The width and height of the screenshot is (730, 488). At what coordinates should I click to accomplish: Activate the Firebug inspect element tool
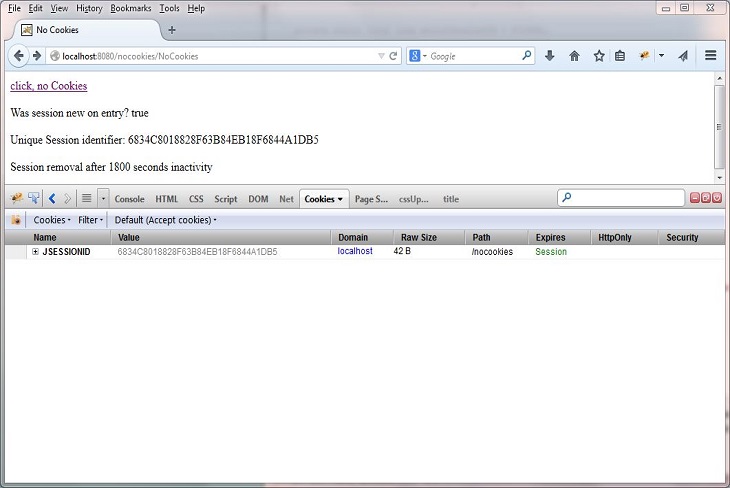point(34,198)
